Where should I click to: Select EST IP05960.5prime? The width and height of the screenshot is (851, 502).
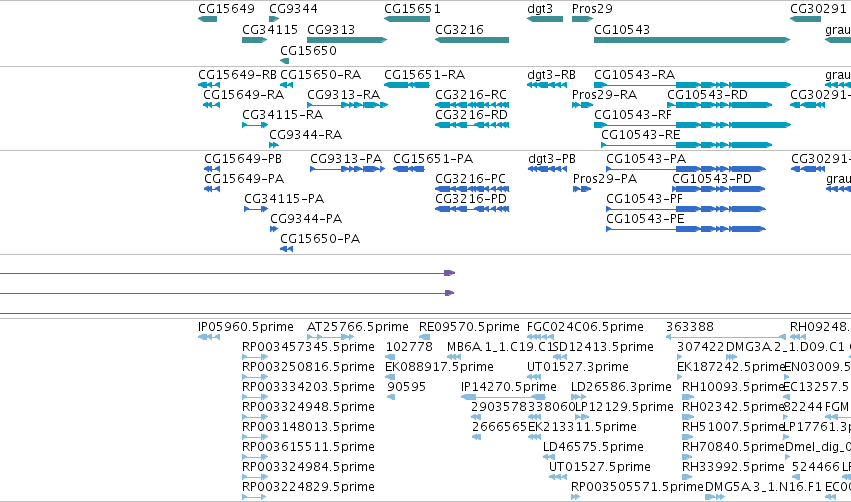tap(209, 337)
